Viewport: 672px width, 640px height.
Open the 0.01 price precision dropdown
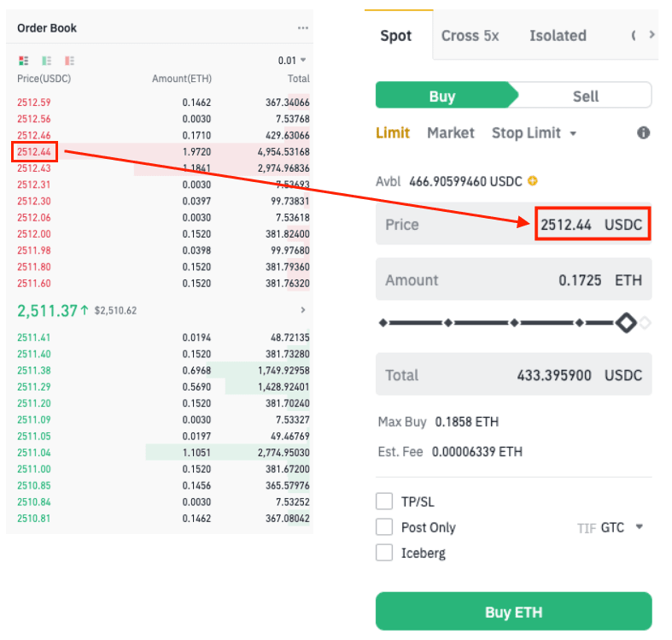pos(292,61)
